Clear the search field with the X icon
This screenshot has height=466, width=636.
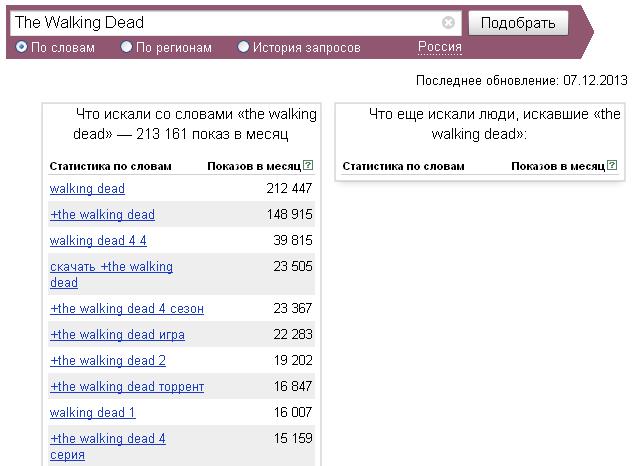pyautogui.click(x=448, y=22)
